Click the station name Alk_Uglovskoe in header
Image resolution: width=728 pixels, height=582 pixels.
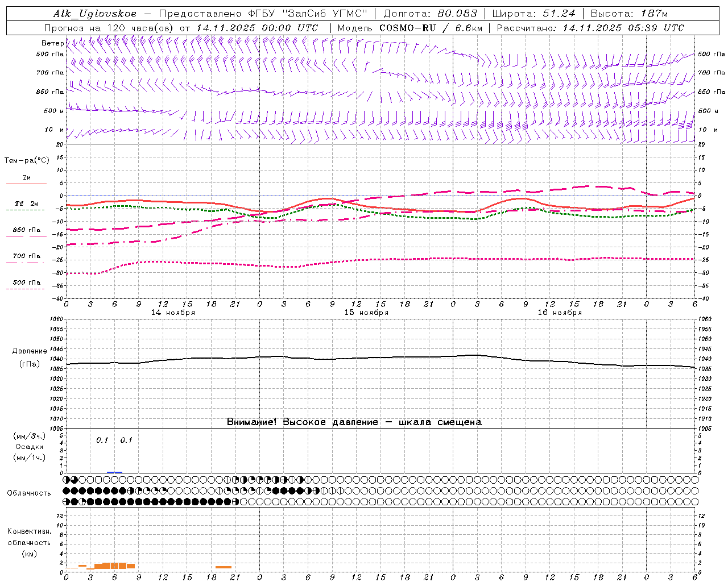pyautogui.click(x=94, y=14)
